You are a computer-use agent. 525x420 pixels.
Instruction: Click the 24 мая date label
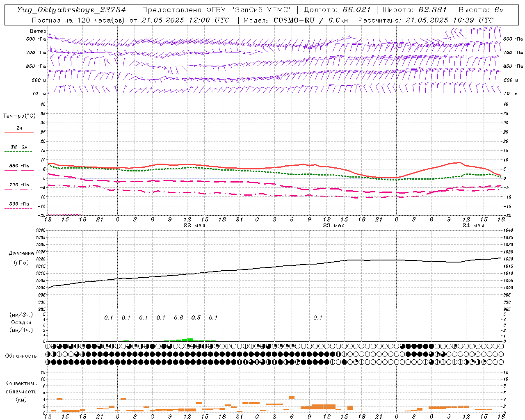(x=473, y=226)
